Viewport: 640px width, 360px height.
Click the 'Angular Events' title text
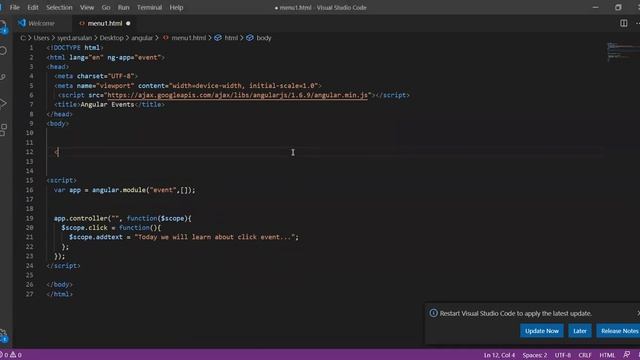coord(107,104)
